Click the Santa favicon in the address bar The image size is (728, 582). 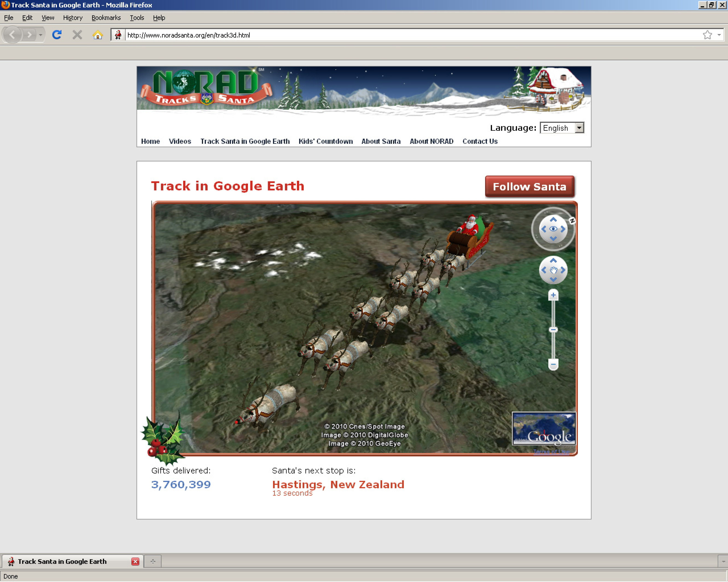[x=119, y=35]
